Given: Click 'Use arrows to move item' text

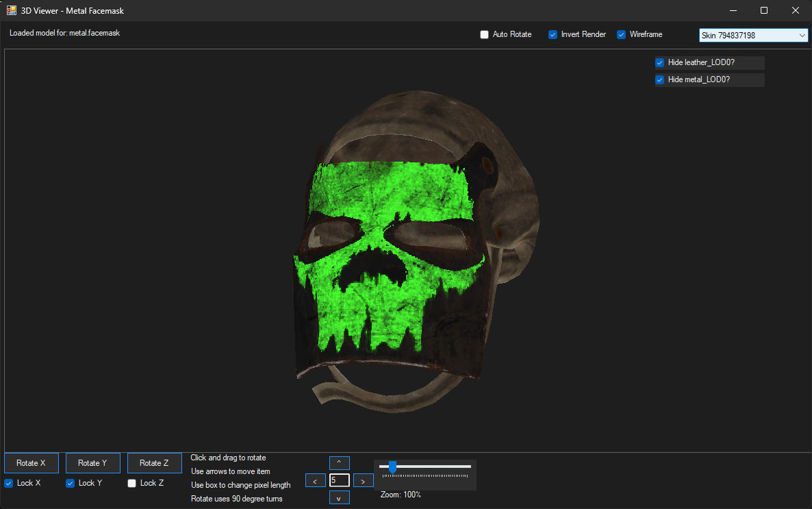Looking at the screenshot, I should coord(231,471).
